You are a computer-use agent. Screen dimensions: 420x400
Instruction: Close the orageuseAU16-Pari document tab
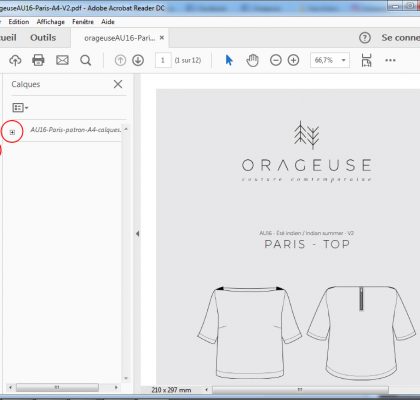(162, 38)
